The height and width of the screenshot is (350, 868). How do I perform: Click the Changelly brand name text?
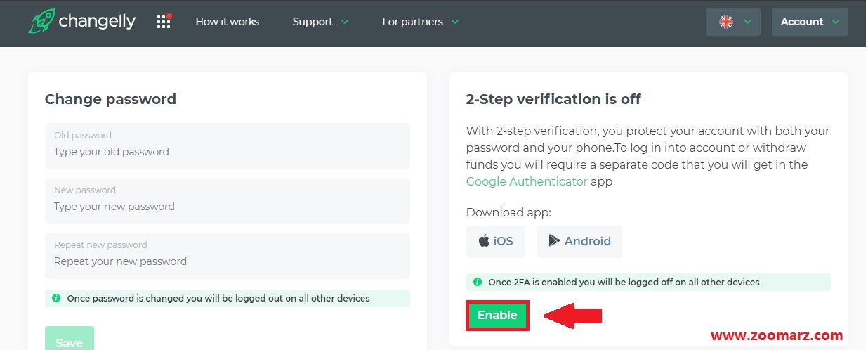pyautogui.click(x=97, y=22)
